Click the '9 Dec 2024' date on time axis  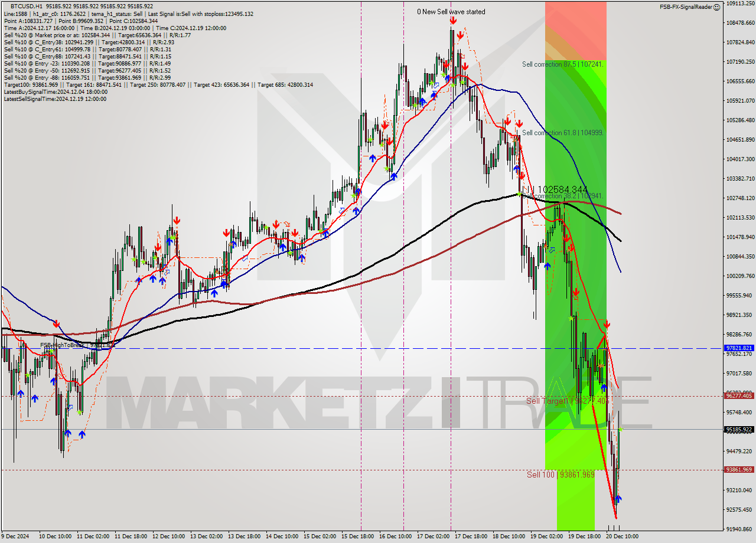(16, 537)
